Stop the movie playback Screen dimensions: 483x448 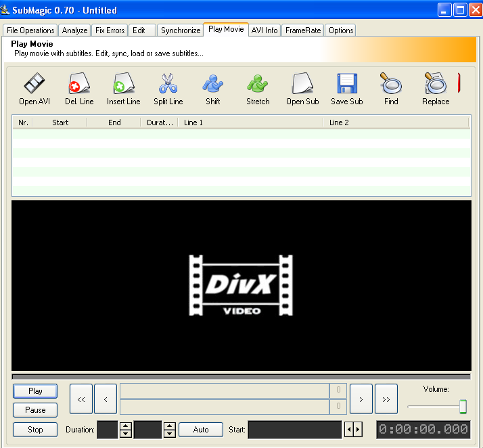click(35, 430)
